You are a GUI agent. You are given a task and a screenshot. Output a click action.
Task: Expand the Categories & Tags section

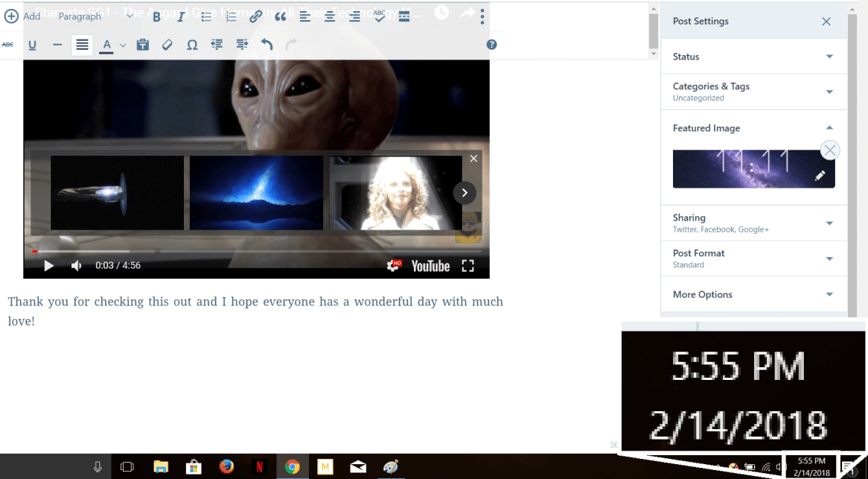[x=753, y=92]
